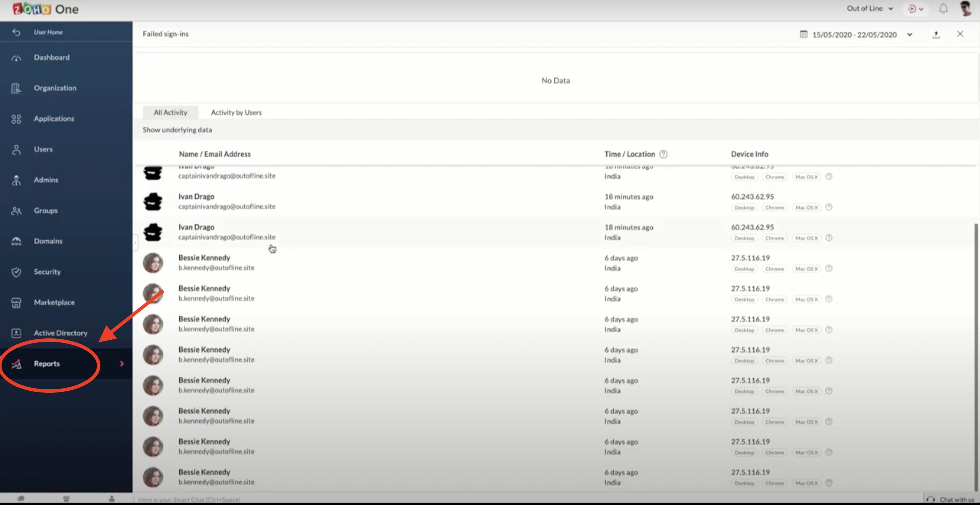Switch to the All Activity tab
Viewport: 980px width, 505px height.
pyautogui.click(x=170, y=113)
